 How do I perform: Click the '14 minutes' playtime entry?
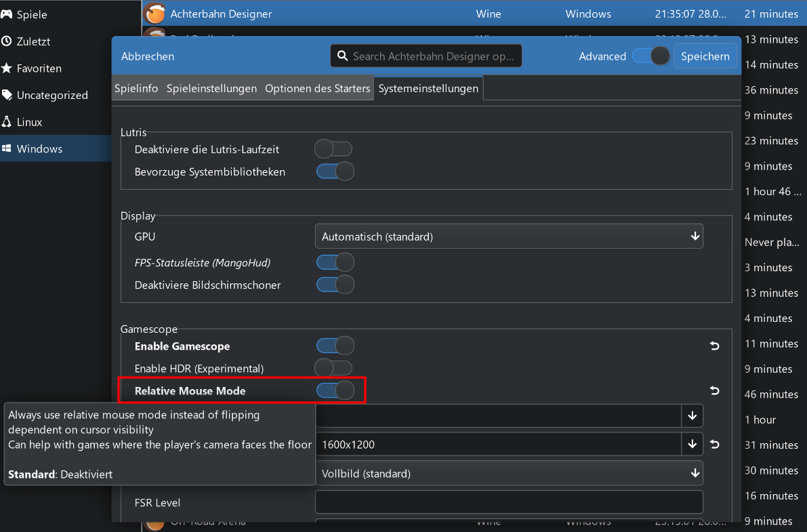[x=771, y=65]
